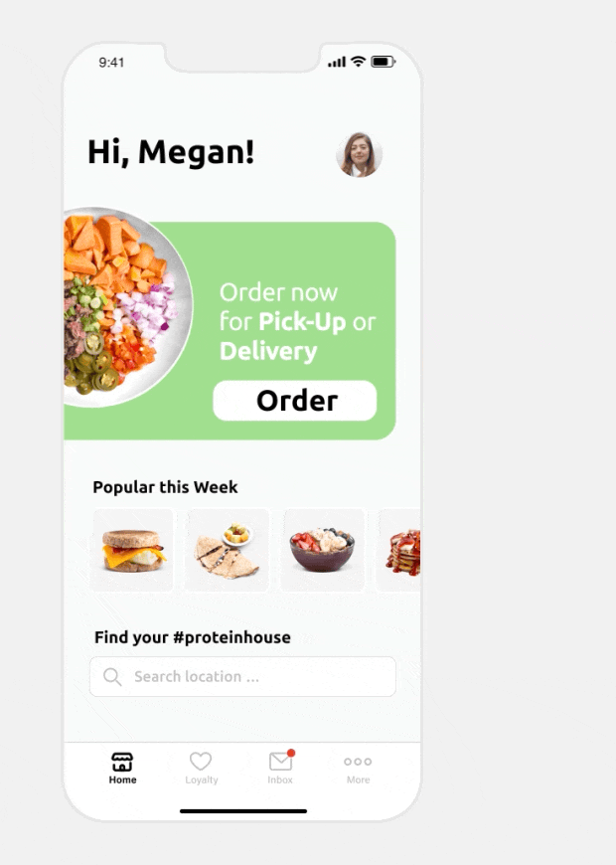Select the acai fruit bowl thumbnail

(323, 550)
